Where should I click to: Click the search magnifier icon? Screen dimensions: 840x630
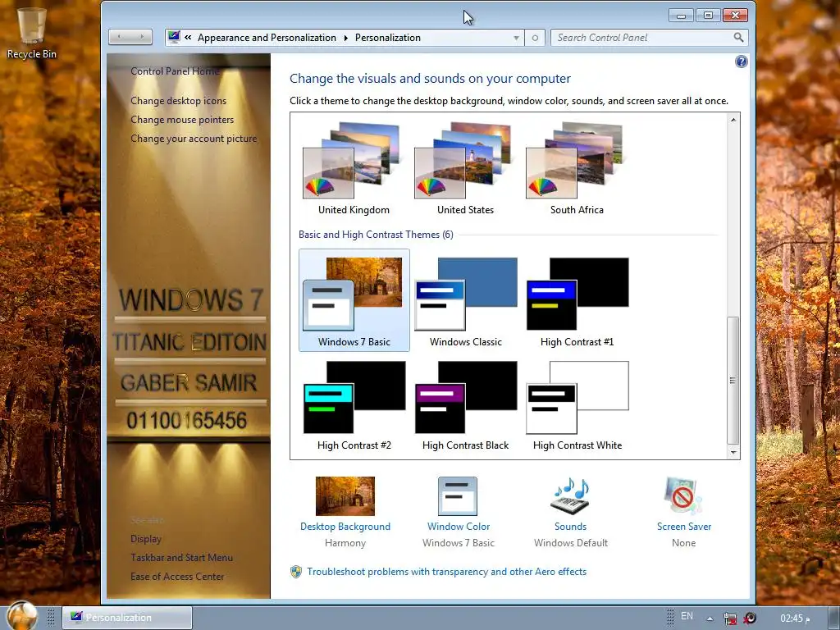click(738, 38)
